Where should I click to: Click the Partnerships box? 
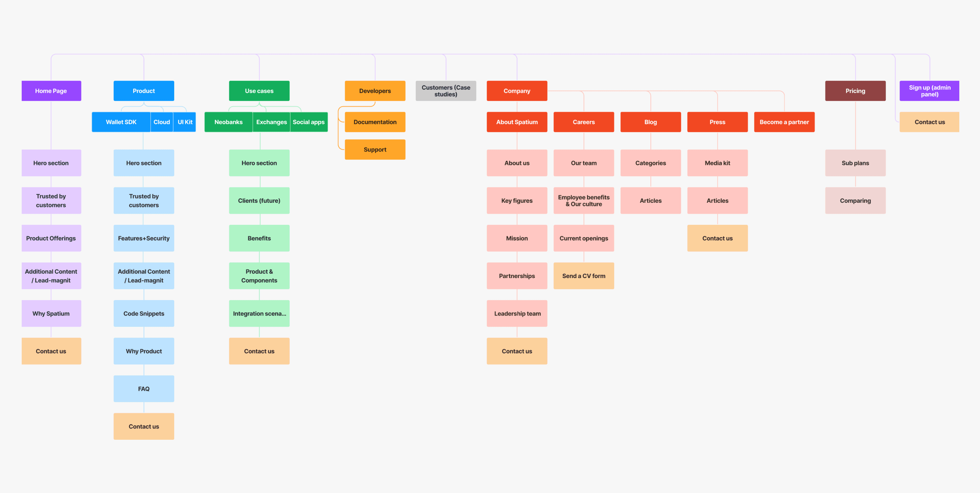pyautogui.click(x=517, y=276)
